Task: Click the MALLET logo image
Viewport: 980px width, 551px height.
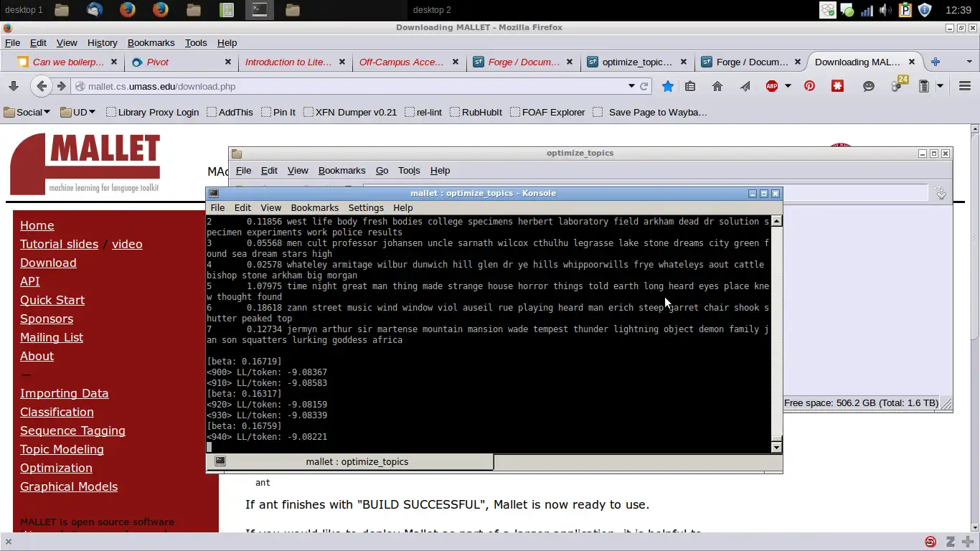Action: tap(85, 164)
